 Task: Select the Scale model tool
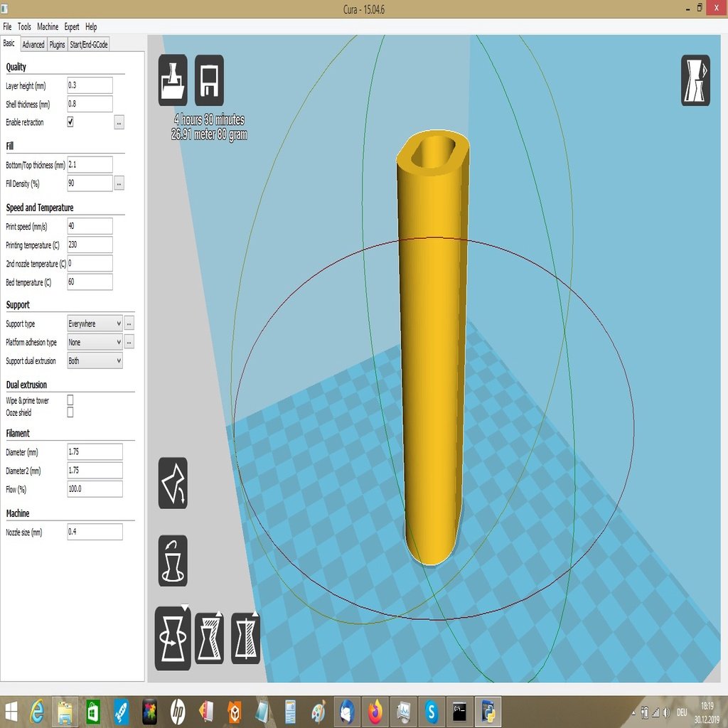click(x=209, y=638)
